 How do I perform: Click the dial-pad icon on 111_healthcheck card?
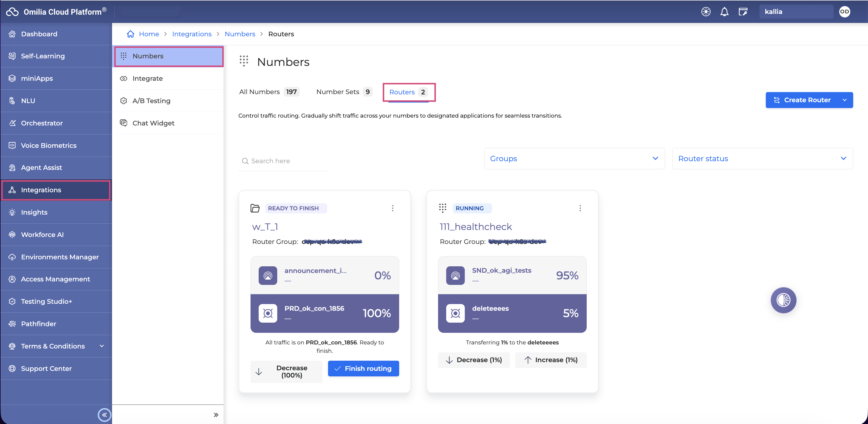[442, 208]
